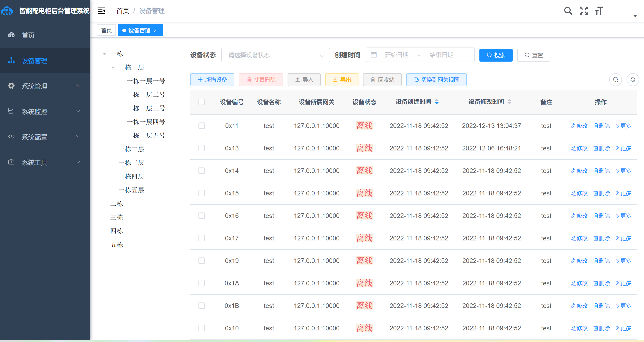This screenshot has height=342, width=644.
Task: Open 更多 options for device 0x1B
Action: tap(623, 306)
